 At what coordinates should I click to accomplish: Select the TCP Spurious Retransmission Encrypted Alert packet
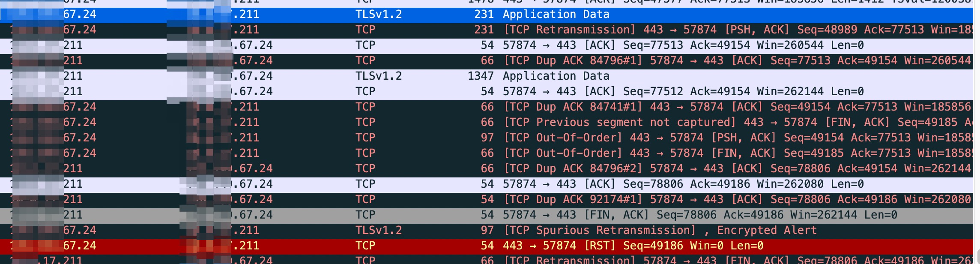[660, 231]
